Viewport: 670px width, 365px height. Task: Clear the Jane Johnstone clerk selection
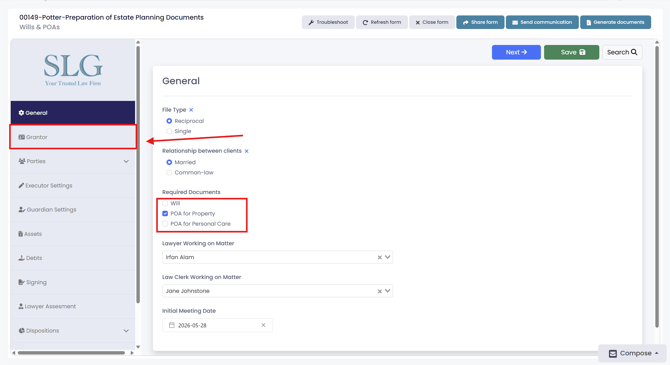379,291
